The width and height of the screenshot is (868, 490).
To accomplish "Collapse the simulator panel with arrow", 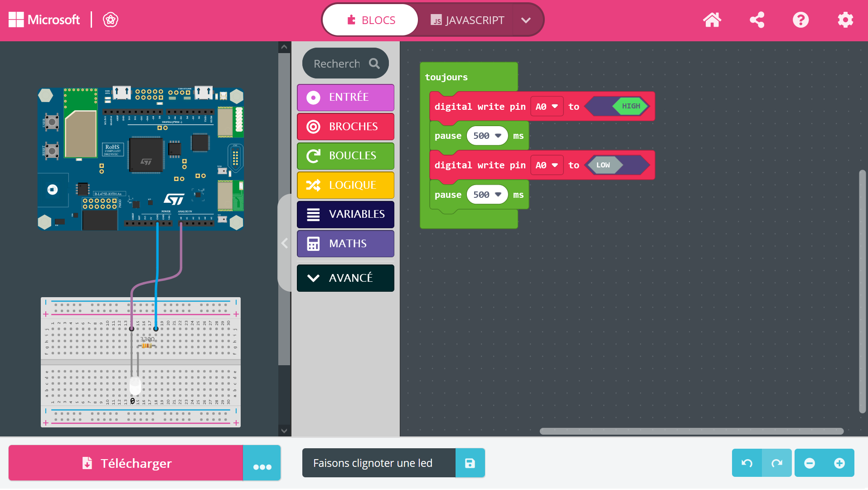I will coord(285,243).
